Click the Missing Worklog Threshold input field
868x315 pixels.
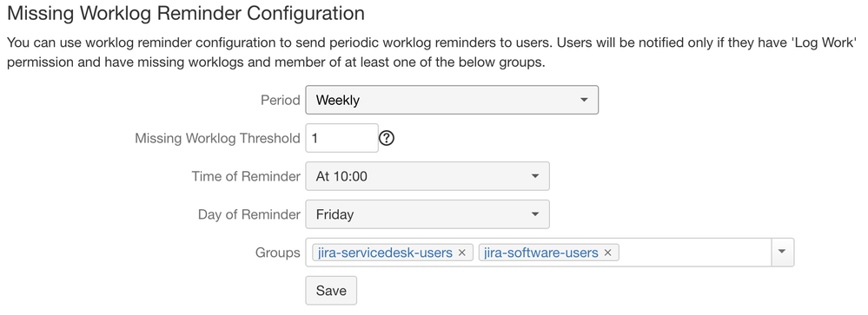pyautogui.click(x=341, y=138)
